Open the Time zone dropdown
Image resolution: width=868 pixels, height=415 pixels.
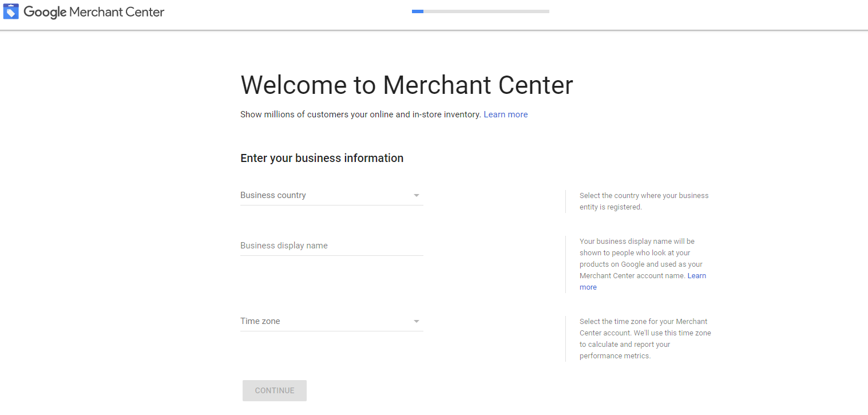pyautogui.click(x=331, y=321)
